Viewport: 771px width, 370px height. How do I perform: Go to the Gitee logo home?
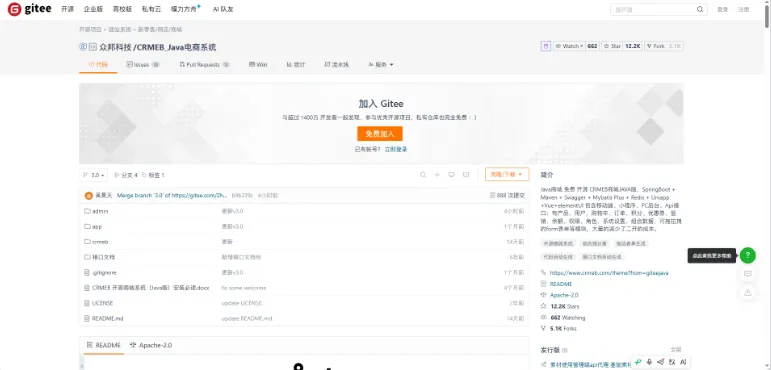pos(30,9)
